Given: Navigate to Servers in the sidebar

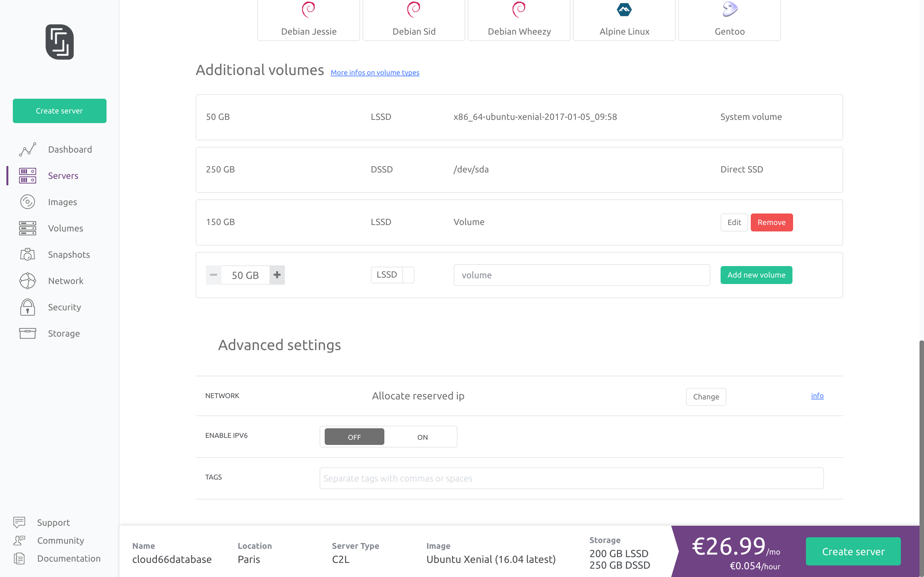Looking at the screenshot, I should (63, 176).
